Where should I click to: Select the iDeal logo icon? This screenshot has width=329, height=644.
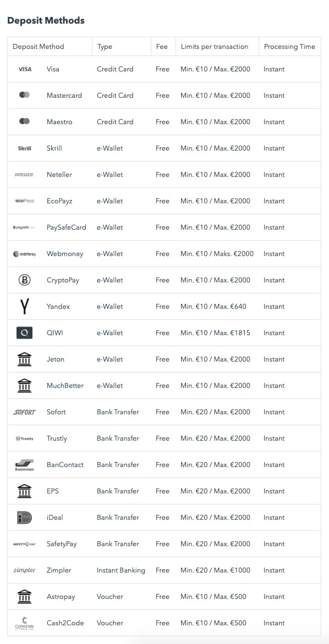point(24,518)
